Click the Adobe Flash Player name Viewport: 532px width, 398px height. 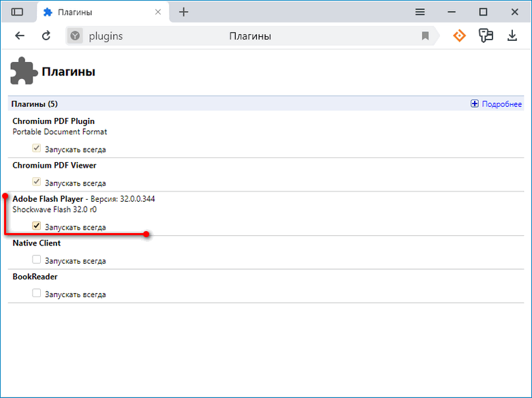click(48, 199)
